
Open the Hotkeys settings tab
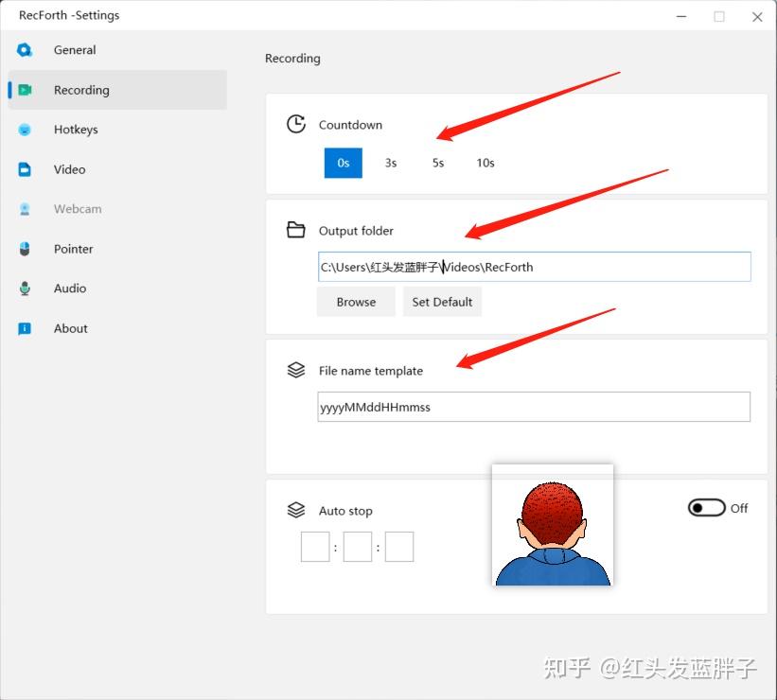coord(118,130)
